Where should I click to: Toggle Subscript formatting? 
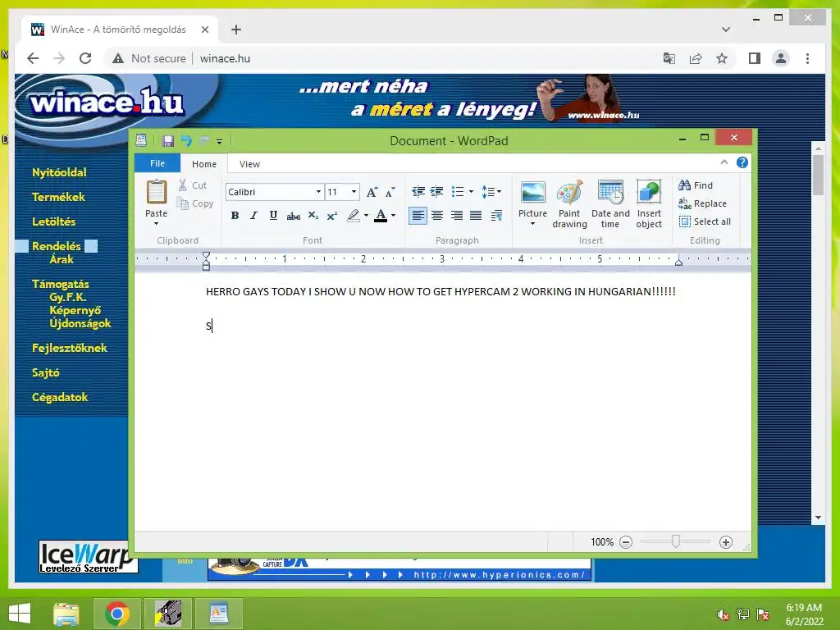click(313, 216)
